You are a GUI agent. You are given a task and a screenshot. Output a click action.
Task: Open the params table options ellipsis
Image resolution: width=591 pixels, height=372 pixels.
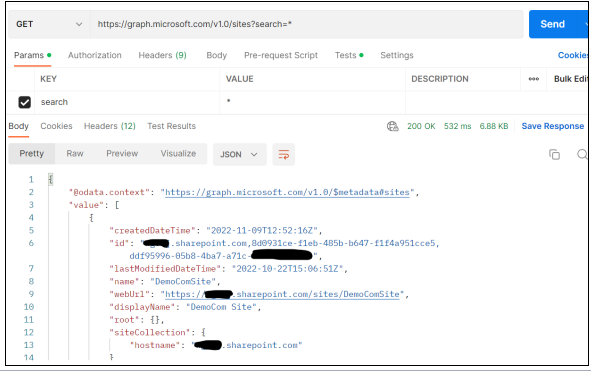(534, 79)
